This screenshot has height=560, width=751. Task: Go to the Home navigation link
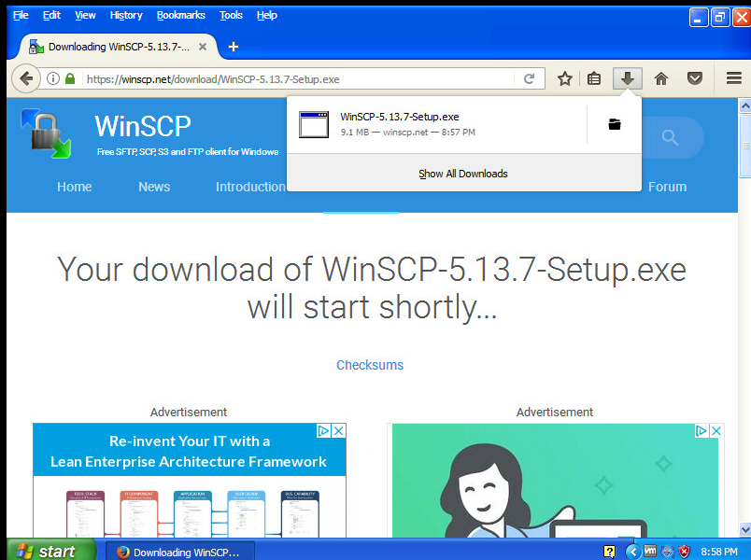tap(74, 187)
